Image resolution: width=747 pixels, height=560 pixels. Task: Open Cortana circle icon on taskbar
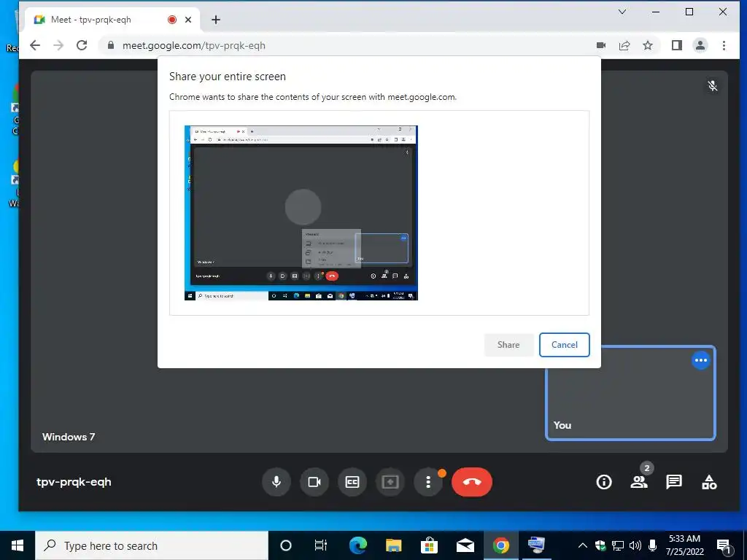285,545
